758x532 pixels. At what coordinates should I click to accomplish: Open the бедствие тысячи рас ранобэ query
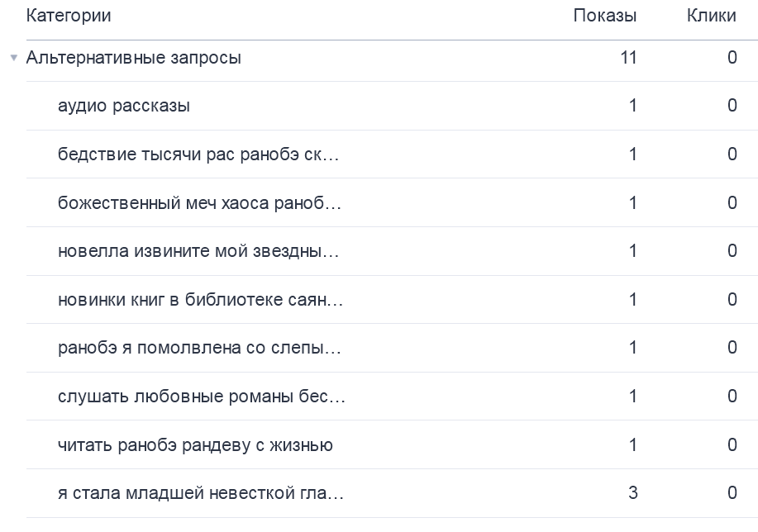click(198, 154)
